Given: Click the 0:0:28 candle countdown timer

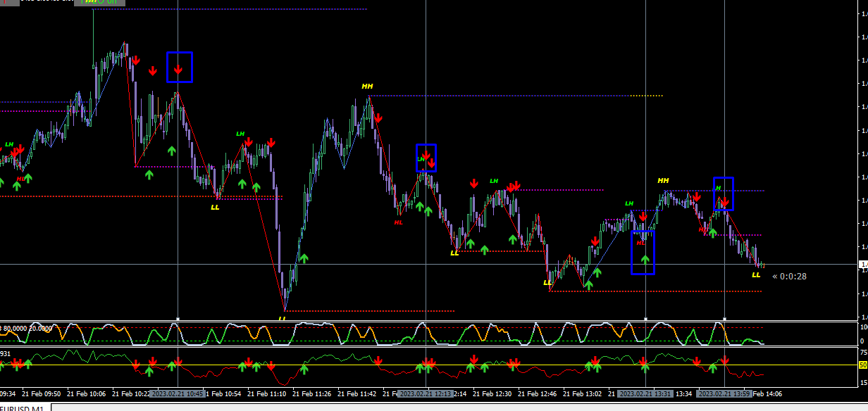Looking at the screenshot, I should pos(789,276).
